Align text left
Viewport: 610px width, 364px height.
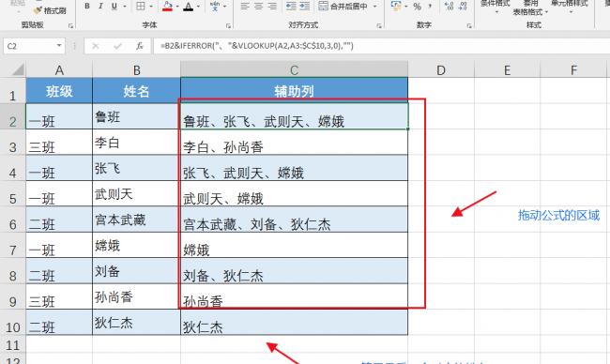[x=245, y=7]
